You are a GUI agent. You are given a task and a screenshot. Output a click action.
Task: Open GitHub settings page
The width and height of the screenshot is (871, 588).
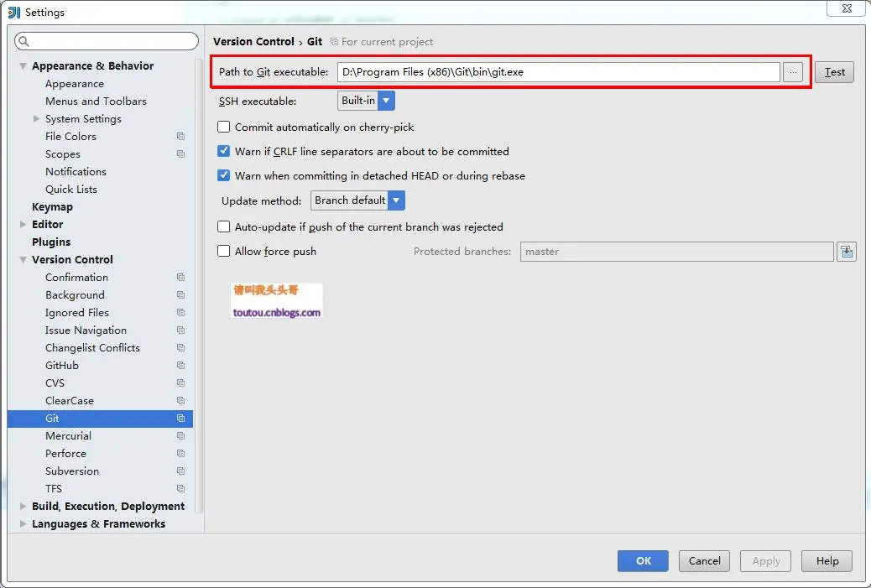point(61,366)
